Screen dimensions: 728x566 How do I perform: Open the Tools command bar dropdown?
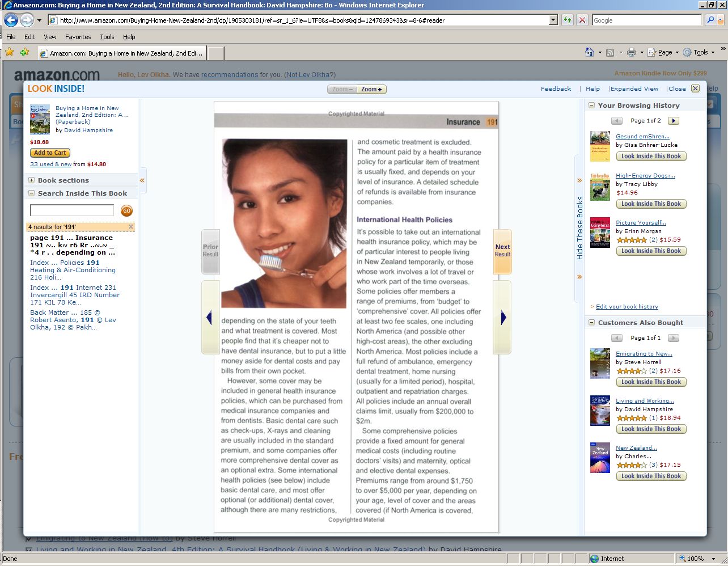tap(699, 52)
